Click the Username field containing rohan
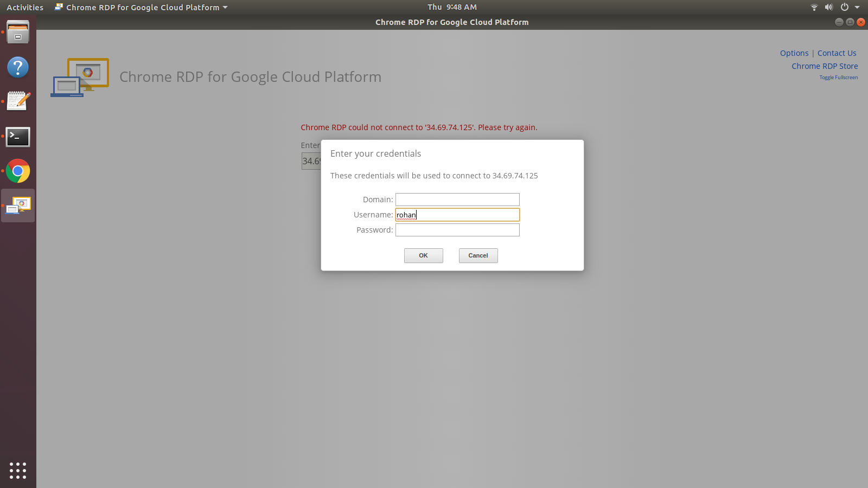The height and width of the screenshot is (488, 868). point(457,215)
